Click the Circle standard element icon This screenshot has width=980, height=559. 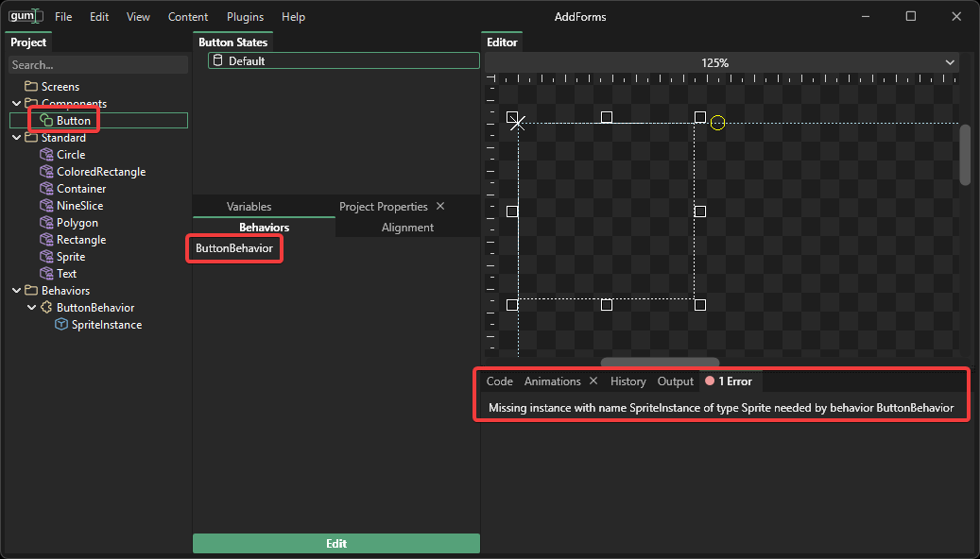[47, 155]
